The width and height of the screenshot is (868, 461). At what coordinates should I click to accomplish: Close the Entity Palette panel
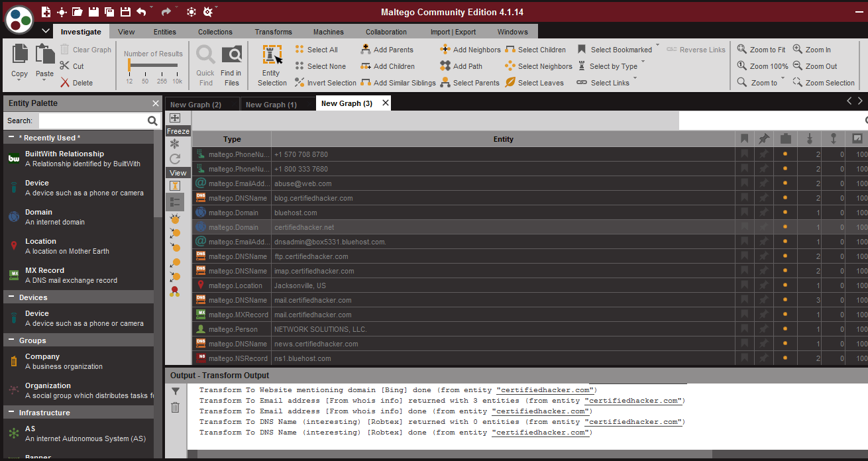pos(156,103)
